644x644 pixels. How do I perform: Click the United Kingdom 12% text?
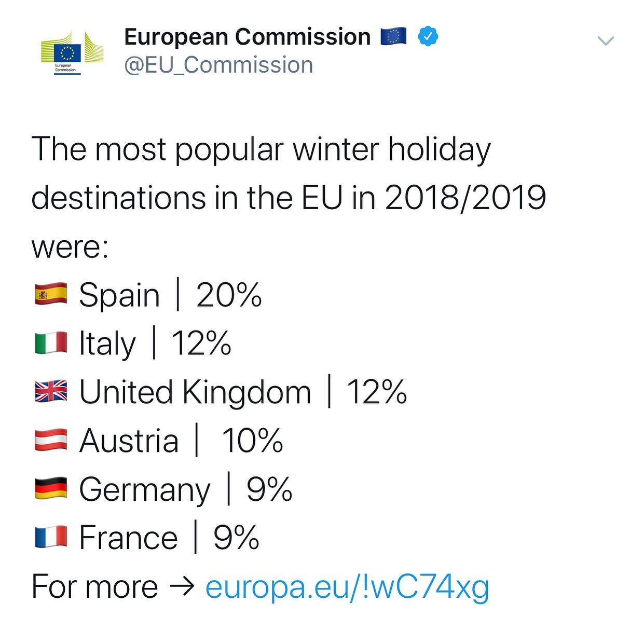coord(243,392)
